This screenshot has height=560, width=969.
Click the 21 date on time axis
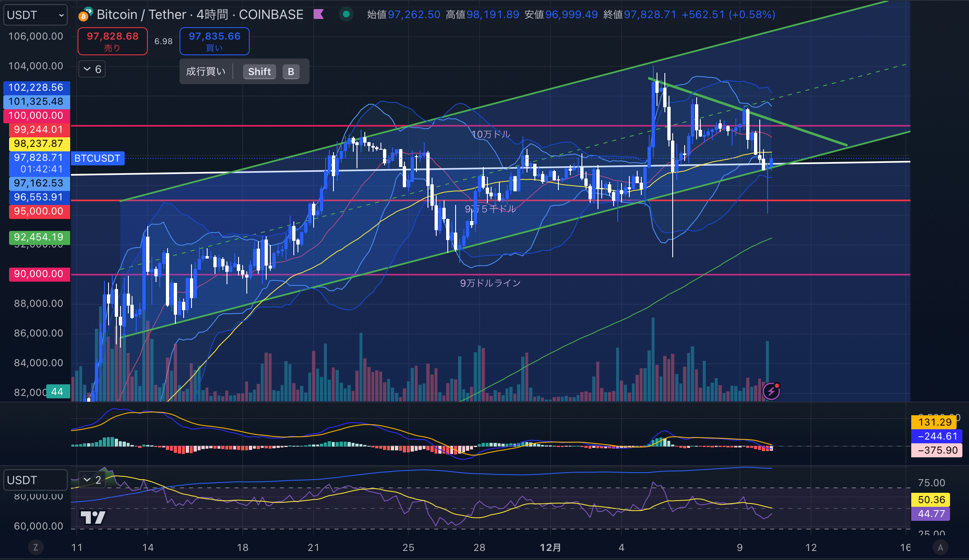pos(314,547)
